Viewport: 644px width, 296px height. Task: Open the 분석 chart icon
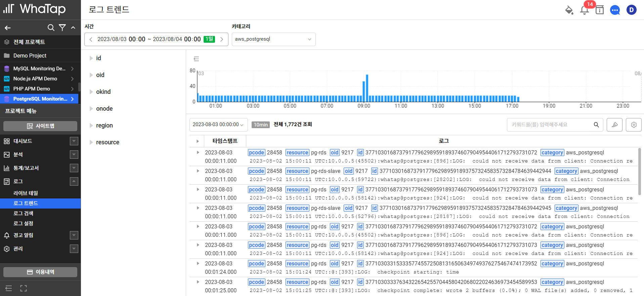(7, 154)
